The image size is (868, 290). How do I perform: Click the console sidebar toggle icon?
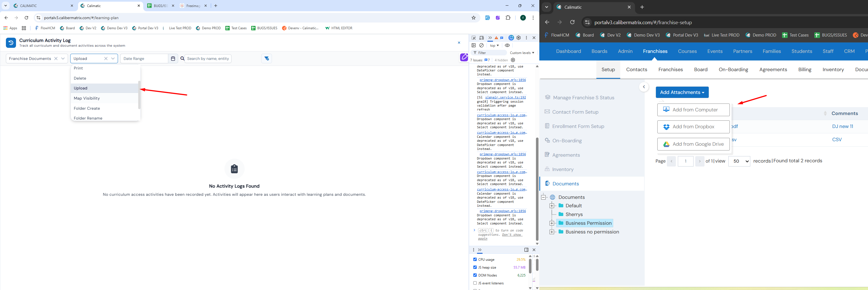(x=474, y=46)
